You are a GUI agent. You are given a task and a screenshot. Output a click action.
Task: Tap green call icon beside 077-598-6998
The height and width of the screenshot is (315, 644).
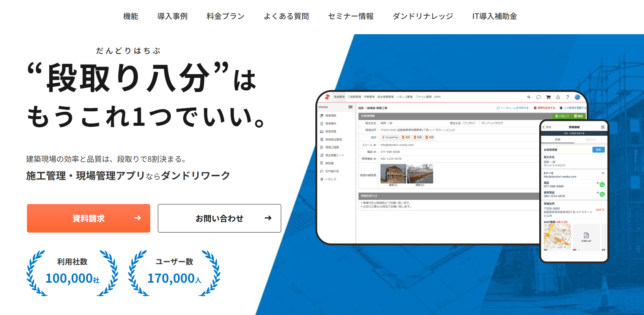[602, 185]
